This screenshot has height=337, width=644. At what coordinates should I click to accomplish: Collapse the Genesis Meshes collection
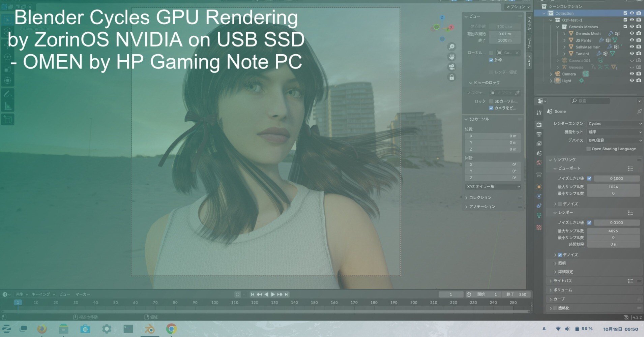click(x=557, y=27)
